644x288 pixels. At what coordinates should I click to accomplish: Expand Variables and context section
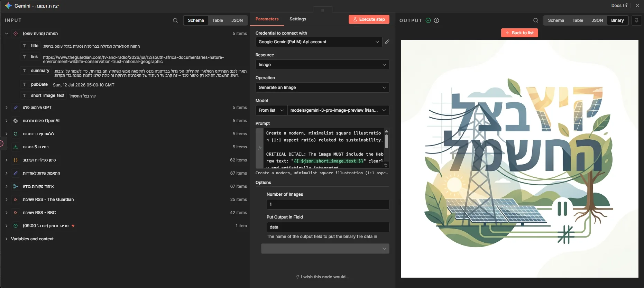pos(7,239)
